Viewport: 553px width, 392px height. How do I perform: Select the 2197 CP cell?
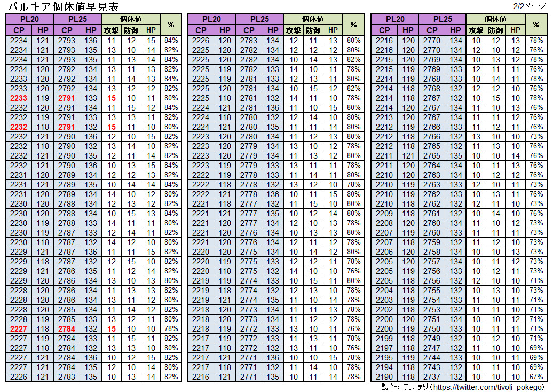click(384, 348)
